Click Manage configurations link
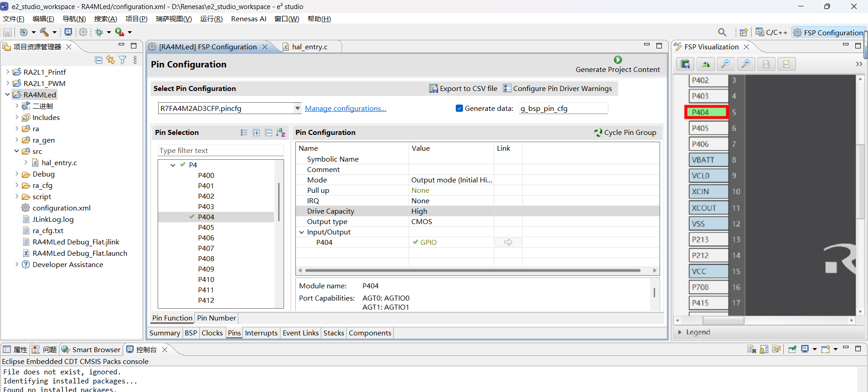Image resolution: width=868 pixels, height=392 pixels. [x=346, y=108]
